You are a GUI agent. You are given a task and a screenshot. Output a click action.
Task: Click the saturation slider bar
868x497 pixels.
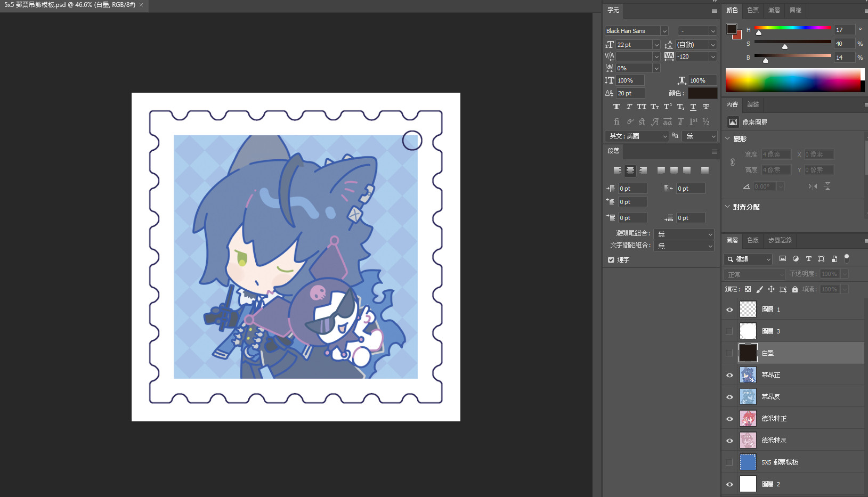[792, 42]
